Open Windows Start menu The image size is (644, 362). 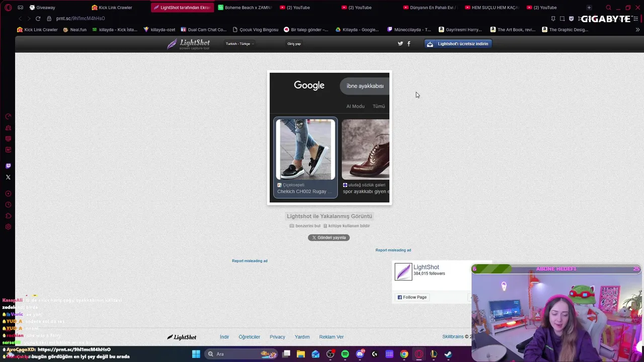(196, 354)
